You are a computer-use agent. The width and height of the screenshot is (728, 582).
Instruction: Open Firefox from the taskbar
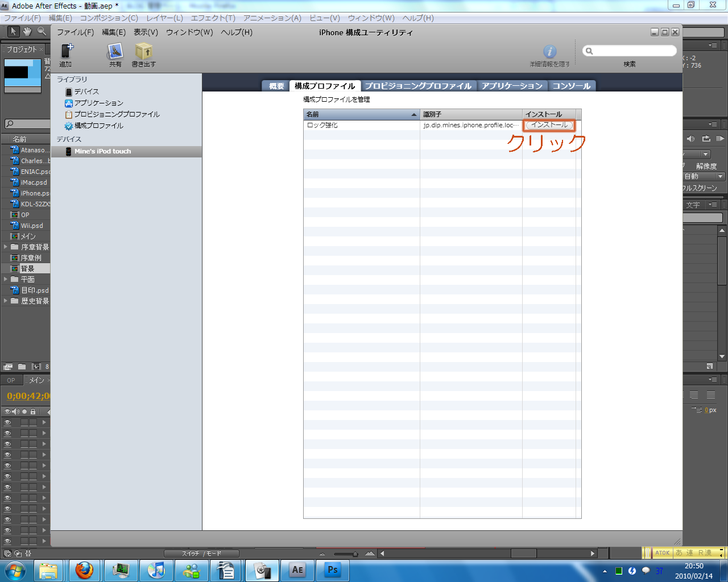pos(85,570)
